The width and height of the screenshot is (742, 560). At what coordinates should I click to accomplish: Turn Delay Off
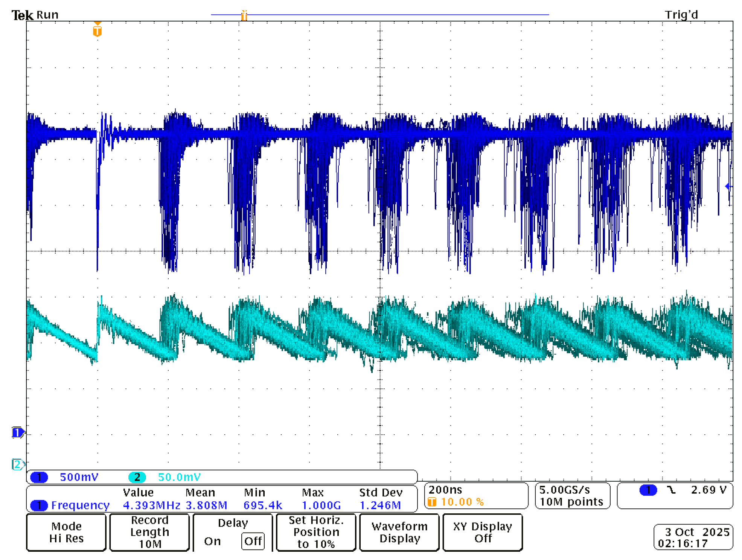(253, 541)
